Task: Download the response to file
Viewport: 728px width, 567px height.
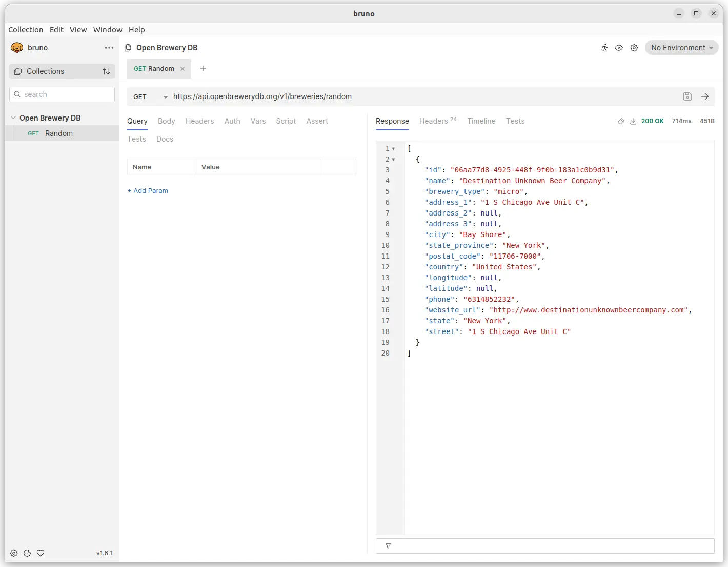Action: [633, 121]
